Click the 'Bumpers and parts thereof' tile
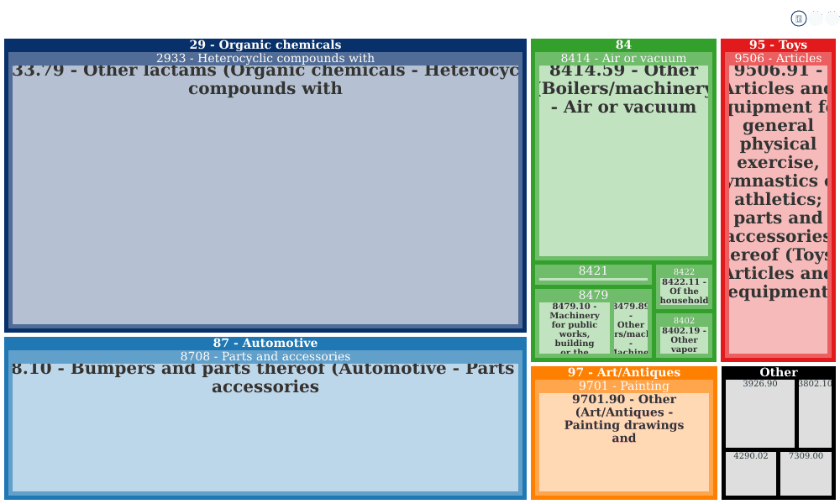The height and width of the screenshot is (504, 840). (265, 428)
